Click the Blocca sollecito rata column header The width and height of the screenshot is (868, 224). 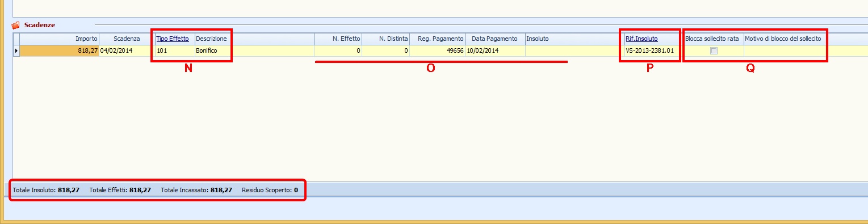coord(714,39)
